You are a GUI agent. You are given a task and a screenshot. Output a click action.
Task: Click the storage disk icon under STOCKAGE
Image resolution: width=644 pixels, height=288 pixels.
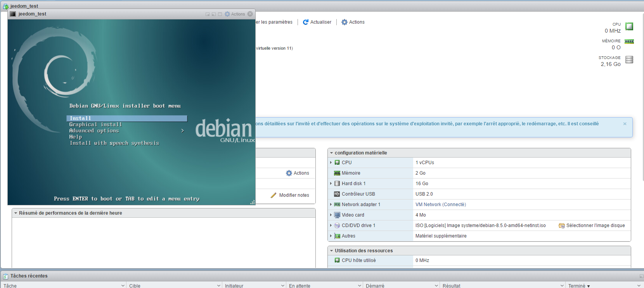(x=629, y=59)
